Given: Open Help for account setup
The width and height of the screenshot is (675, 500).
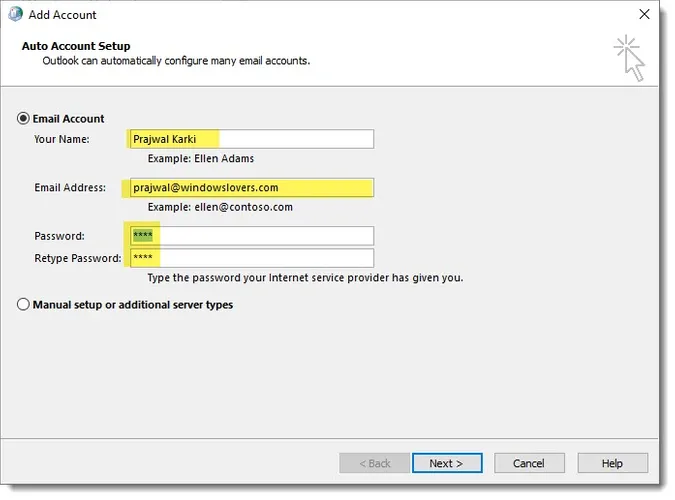Looking at the screenshot, I should pos(612,463).
